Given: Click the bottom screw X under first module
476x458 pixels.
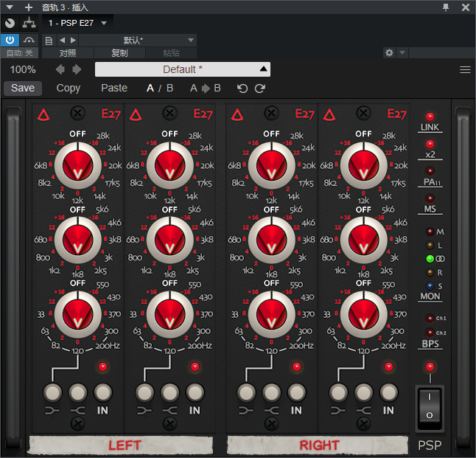Looking at the screenshot, I should coord(77,423).
